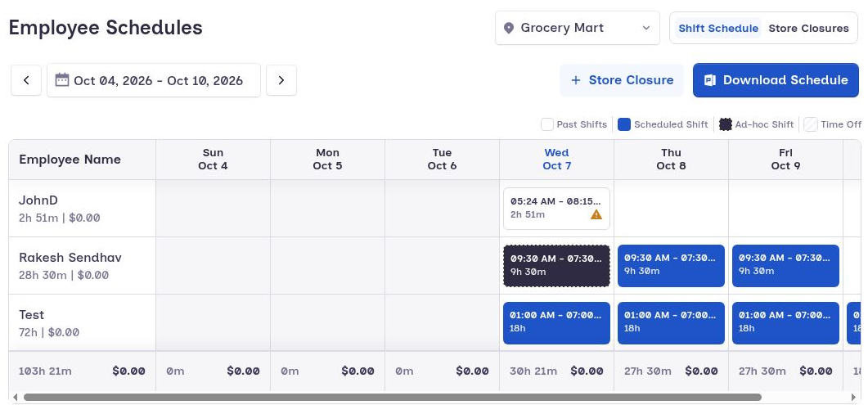Open the Grocery Mart location dropdown
The image size is (868, 405).
click(x=578, y=28)
